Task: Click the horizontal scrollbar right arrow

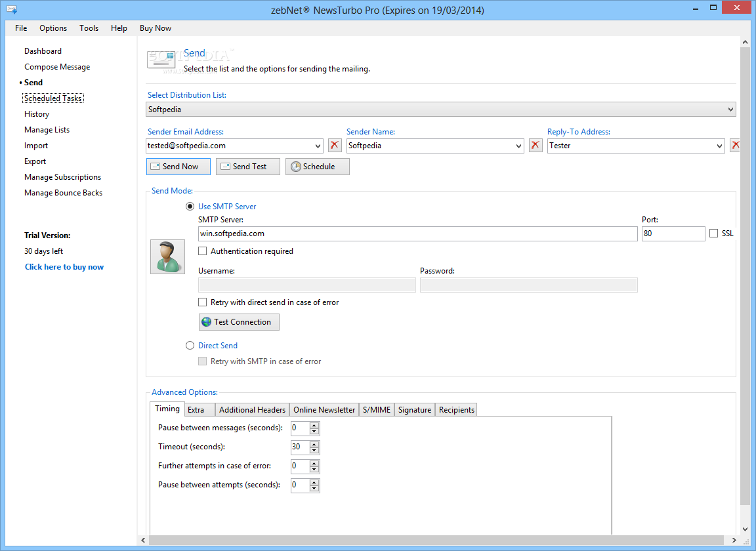Action: (734, 540)
